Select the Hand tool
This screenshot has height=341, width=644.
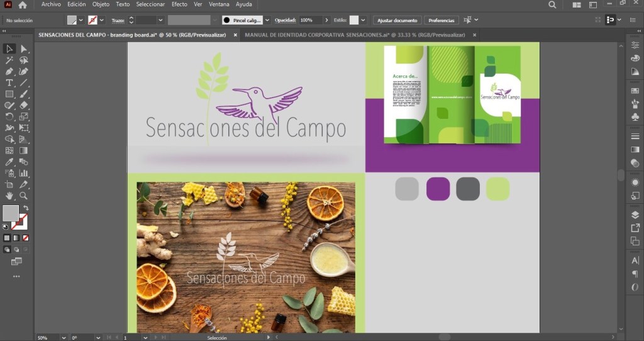click(9, 196)
